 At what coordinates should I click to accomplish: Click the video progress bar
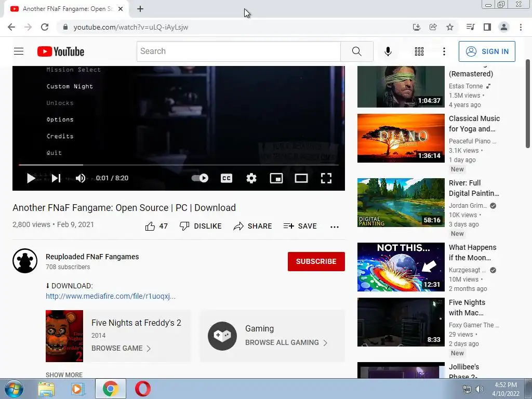(179, 165)
